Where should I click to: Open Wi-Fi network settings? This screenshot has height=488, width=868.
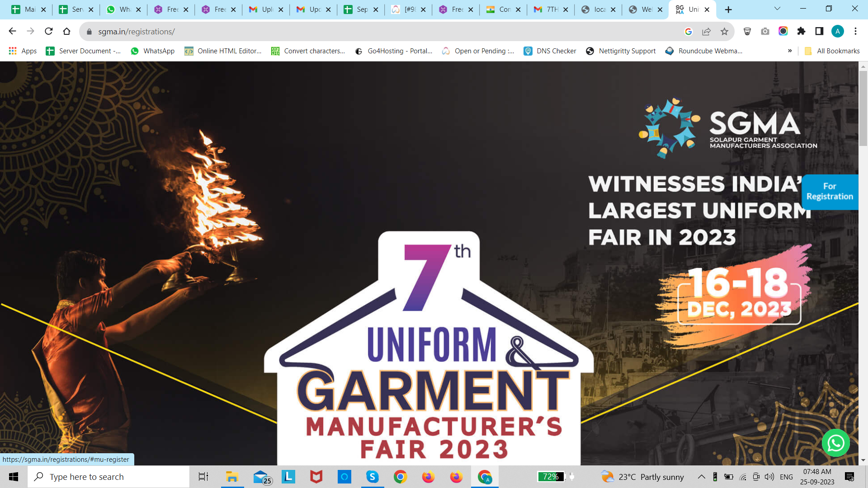[x=743, y=477]
